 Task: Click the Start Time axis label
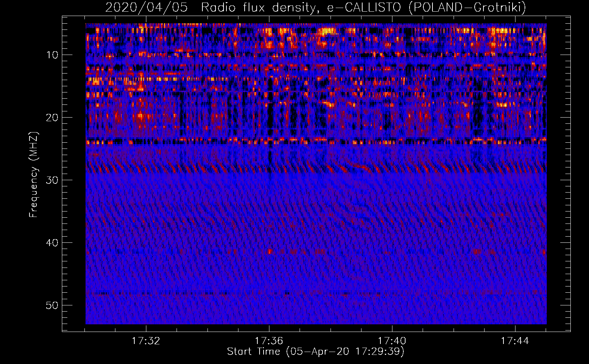pos(316,352)
